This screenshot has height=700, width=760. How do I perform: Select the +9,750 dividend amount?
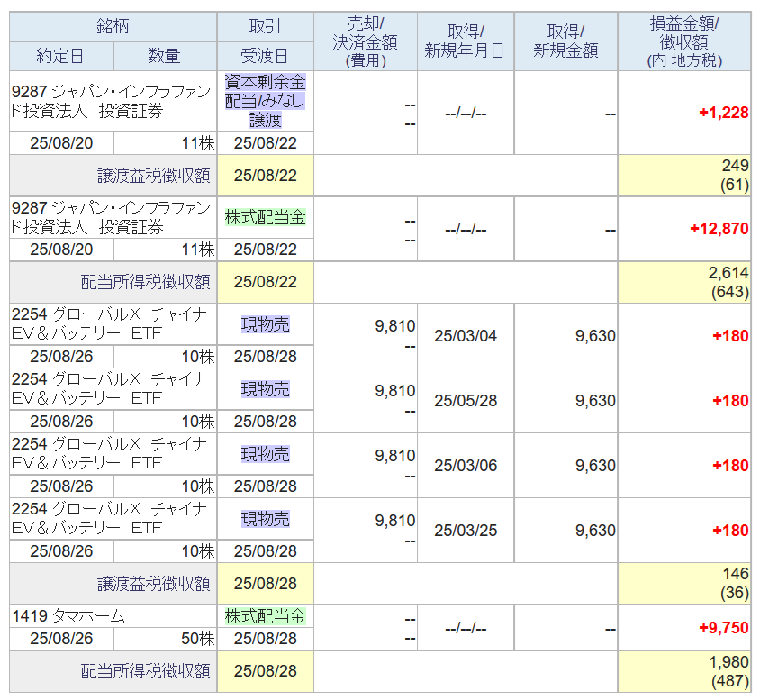click(x=724, y=628)
